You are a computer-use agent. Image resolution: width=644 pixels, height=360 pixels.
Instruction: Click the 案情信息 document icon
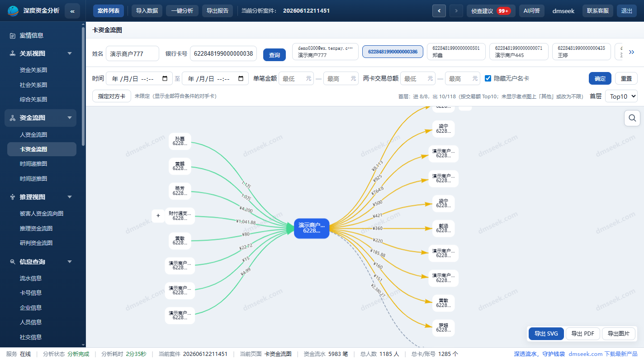pos(13,35)
